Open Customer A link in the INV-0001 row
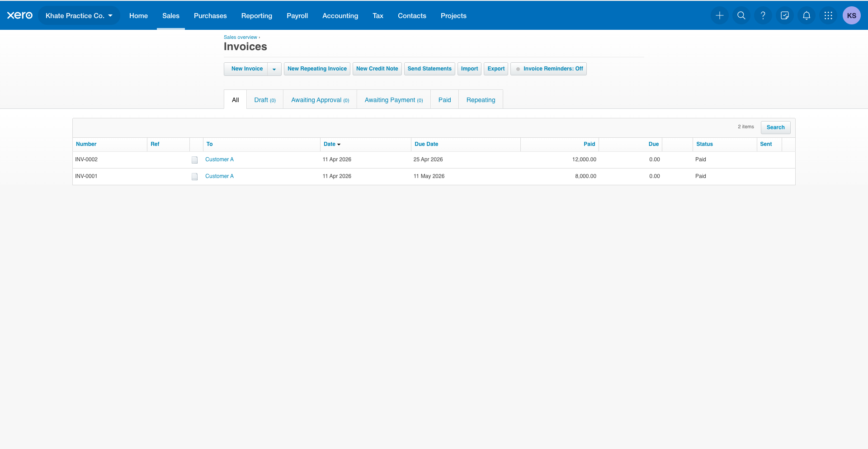 point(220,176)
